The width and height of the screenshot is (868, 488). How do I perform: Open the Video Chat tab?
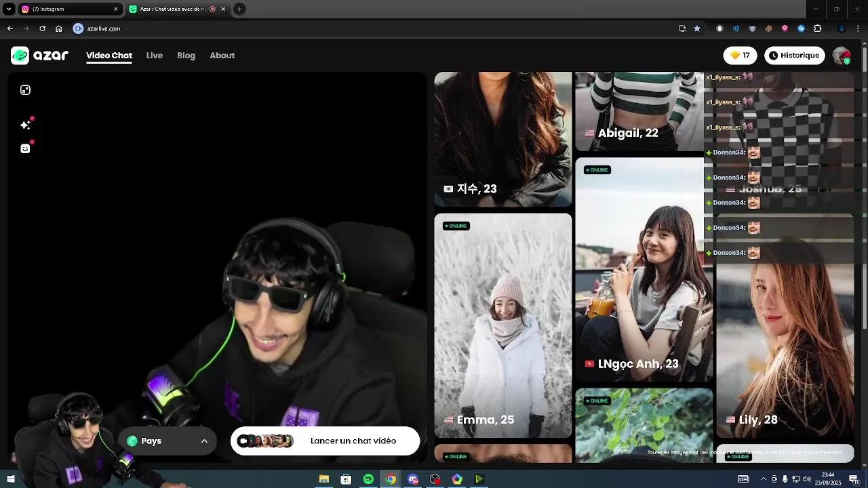click(x=109, y=56)
